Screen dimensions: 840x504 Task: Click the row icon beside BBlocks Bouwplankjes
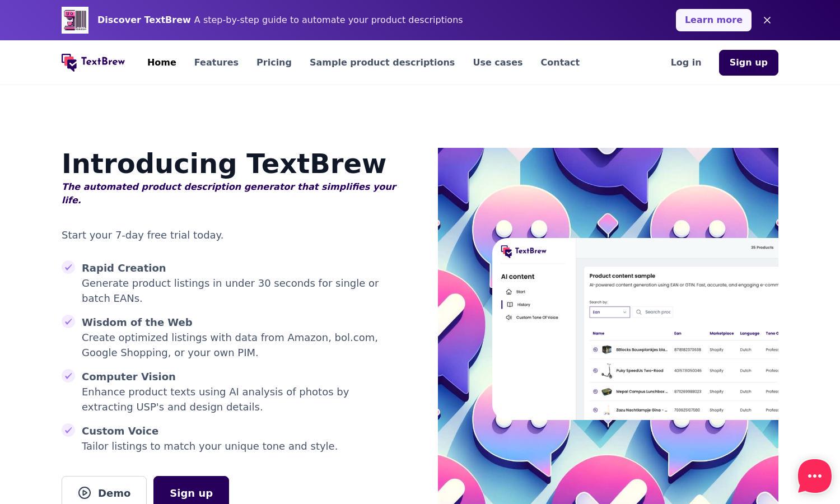click(595, 349)
